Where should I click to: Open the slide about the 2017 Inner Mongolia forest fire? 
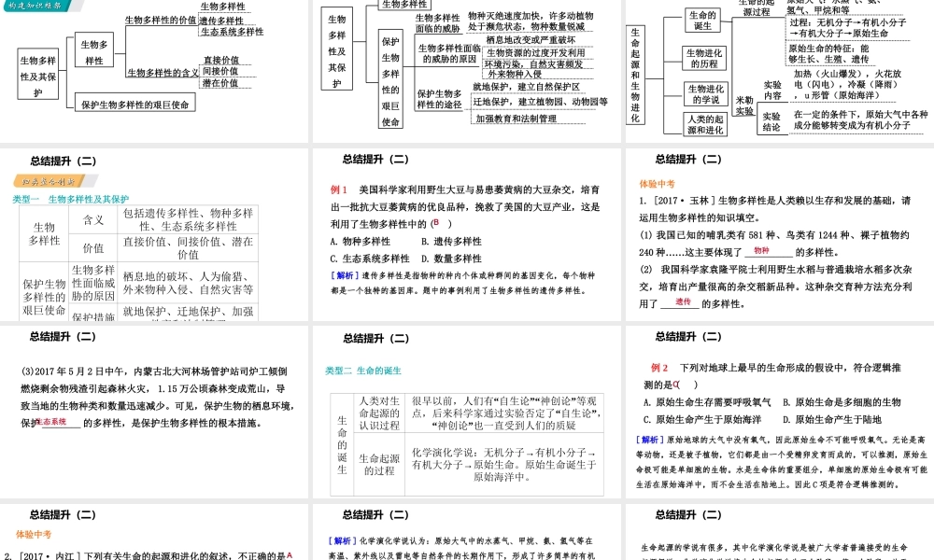[154, 412]
